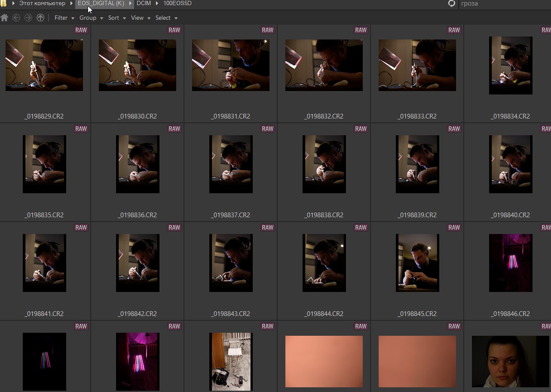Select thumbnail _0198836.CR2

coord(138,164)
